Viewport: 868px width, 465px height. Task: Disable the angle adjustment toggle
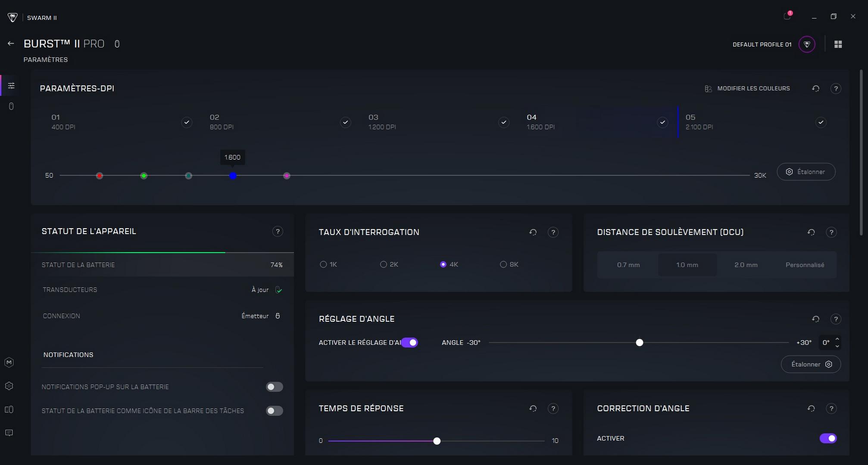(409, 343)
